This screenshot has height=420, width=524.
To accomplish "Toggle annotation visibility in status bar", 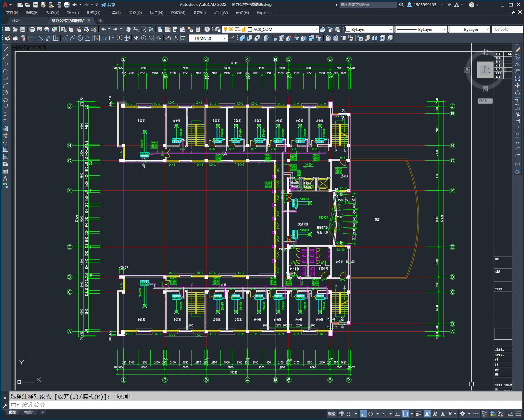I will click(x=427, y=414).
